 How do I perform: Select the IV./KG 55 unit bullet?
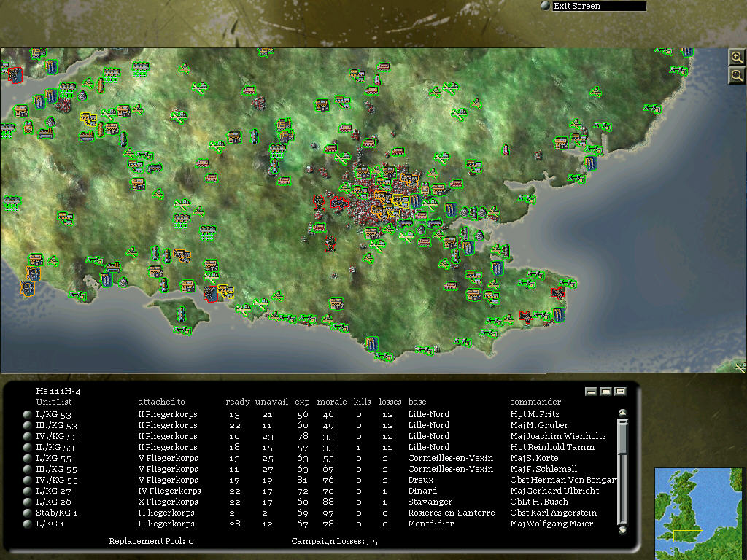coord(28,480)
